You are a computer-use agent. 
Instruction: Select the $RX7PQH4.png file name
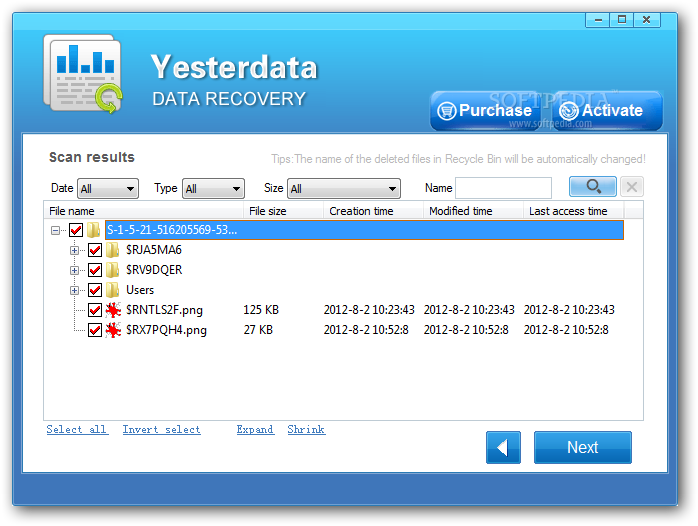click(166, 330)
